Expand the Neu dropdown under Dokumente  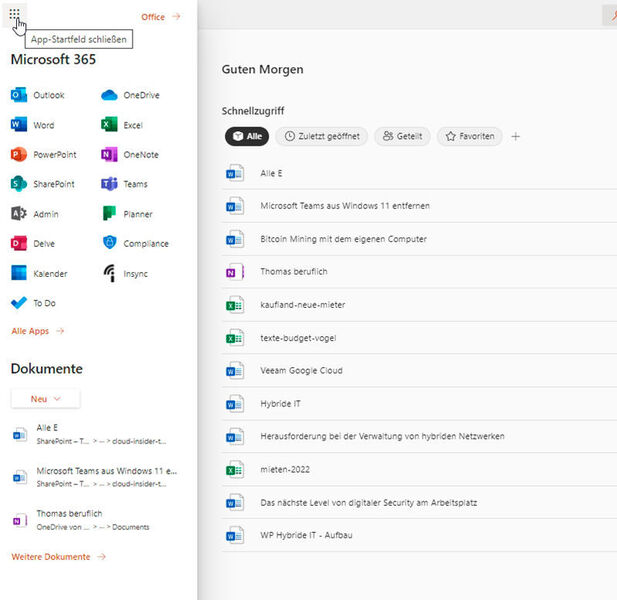pyautogui.click(x=46, y=399)
